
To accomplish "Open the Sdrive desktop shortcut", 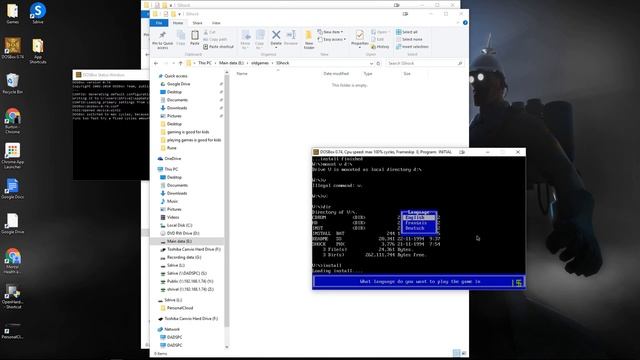I will click(38, 13).
